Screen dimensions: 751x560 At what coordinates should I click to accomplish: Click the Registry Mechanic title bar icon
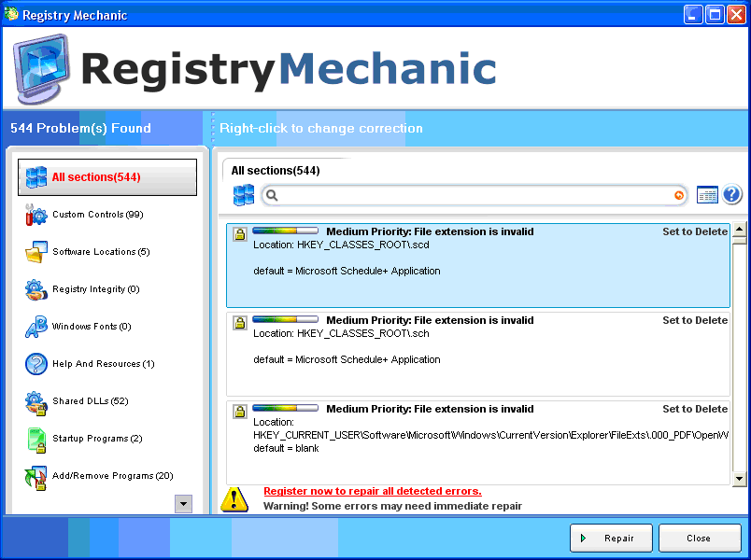point(11,14)
